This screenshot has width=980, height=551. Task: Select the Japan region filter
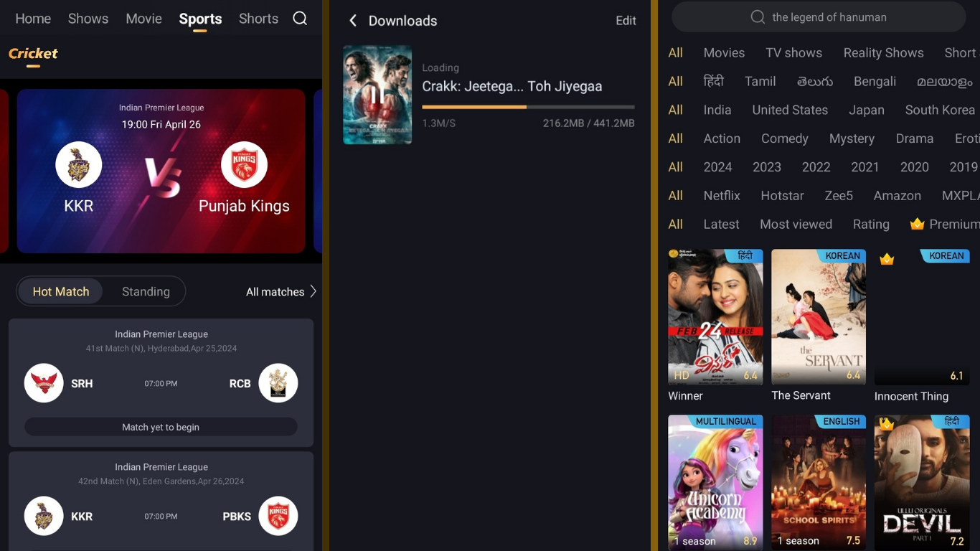point(867,110)
